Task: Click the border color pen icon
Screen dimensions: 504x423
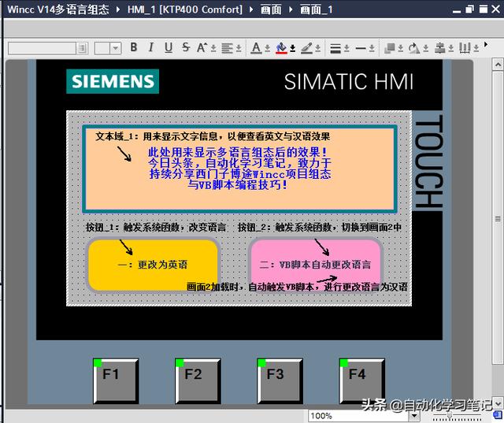Action: (x=306, y=48)
